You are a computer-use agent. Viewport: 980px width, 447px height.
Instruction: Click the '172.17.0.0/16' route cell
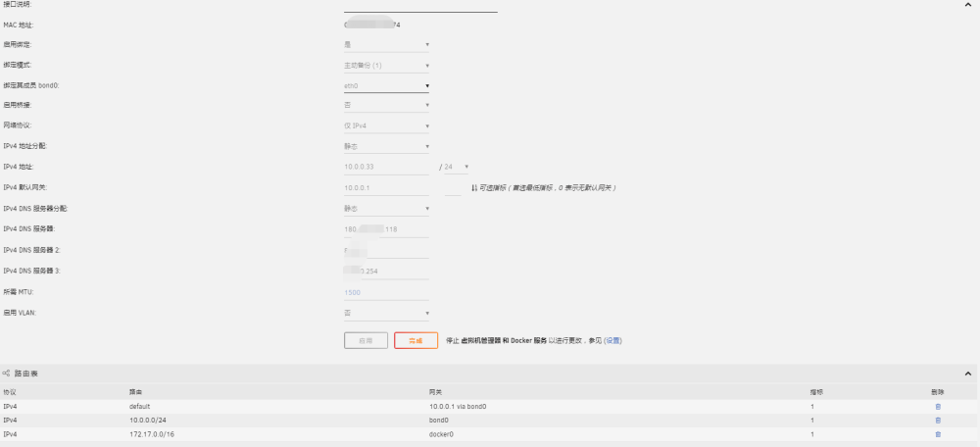click(x=151, y=434)
